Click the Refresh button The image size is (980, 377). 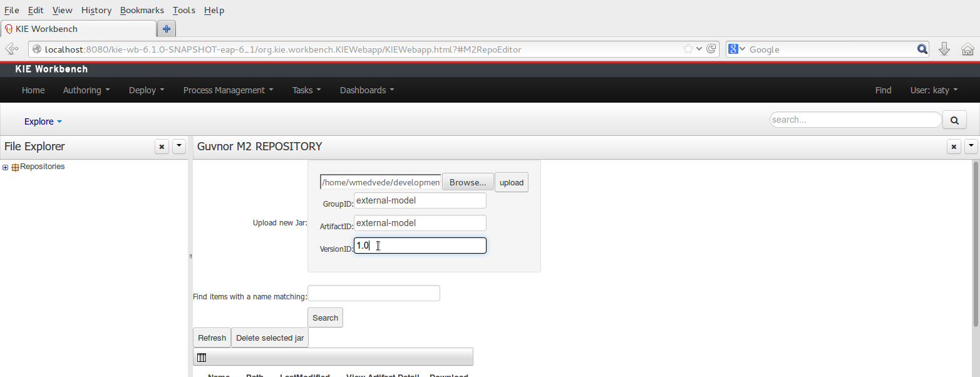pyautogui.click(x=212, y=338)
